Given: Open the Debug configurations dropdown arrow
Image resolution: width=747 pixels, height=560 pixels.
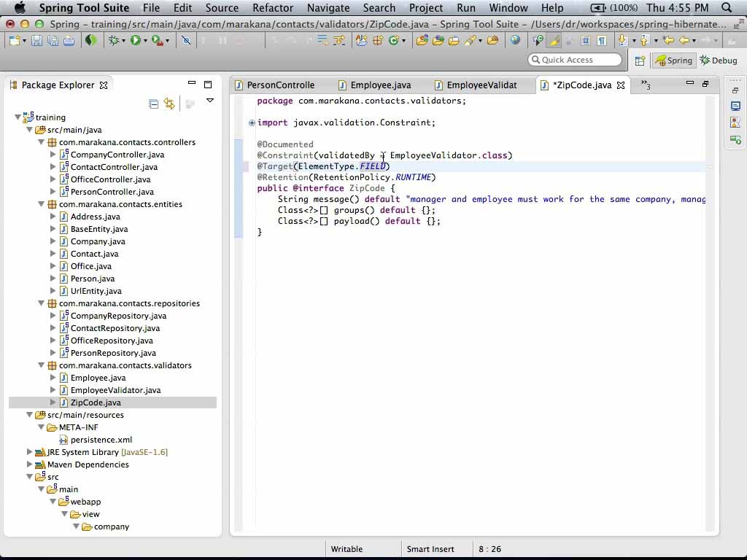Looking at the screenshot, I should pyautogui.click(x=123, y=42).
